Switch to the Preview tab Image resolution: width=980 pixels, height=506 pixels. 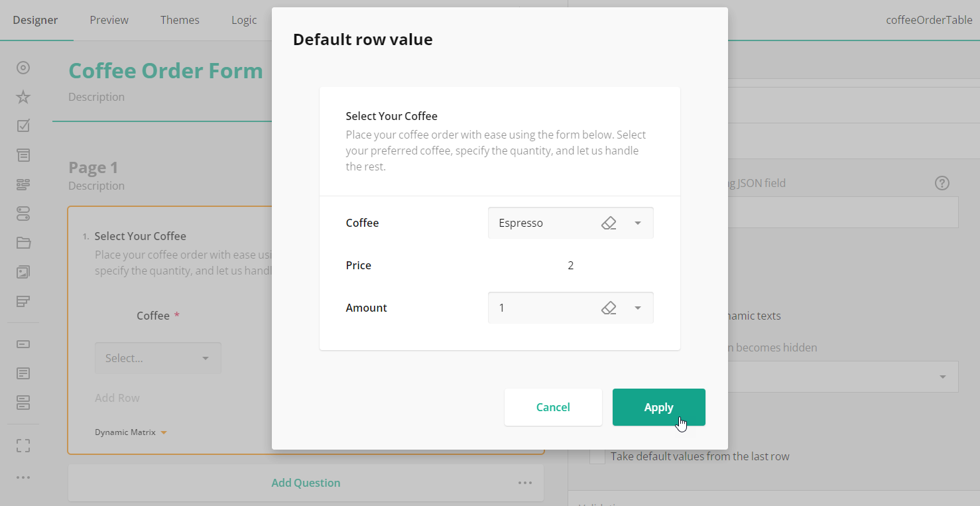click(x=109, y=20)
